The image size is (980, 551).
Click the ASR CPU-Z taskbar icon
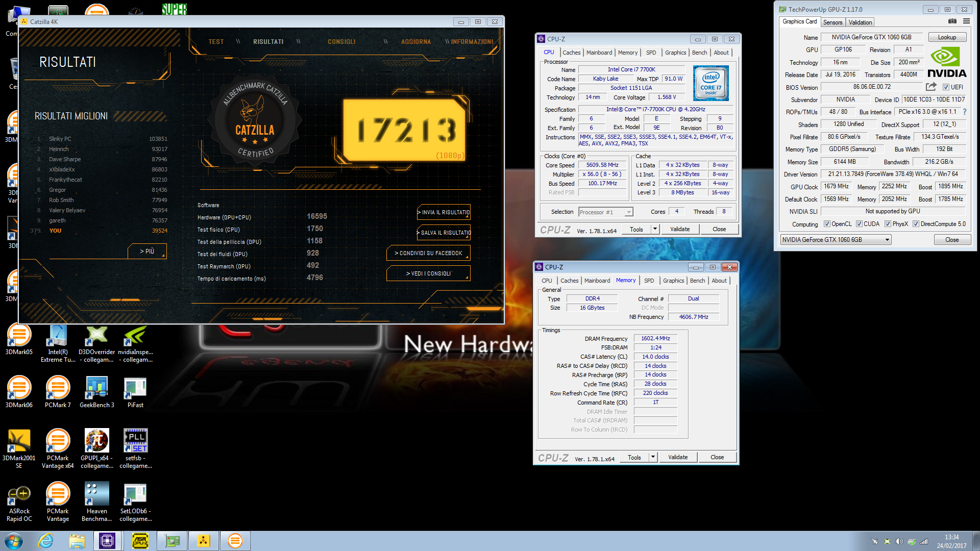click(140, 541)
